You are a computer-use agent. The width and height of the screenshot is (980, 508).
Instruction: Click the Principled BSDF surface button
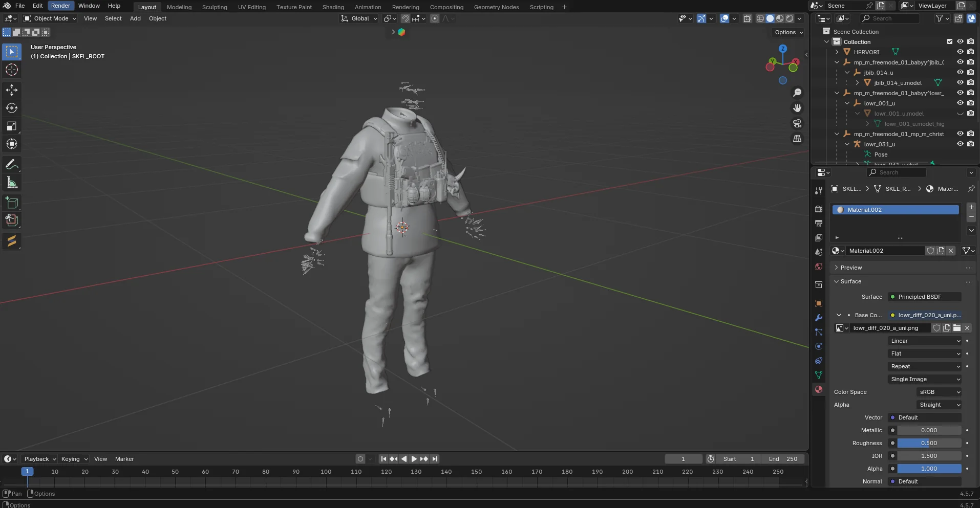(925, 297)
